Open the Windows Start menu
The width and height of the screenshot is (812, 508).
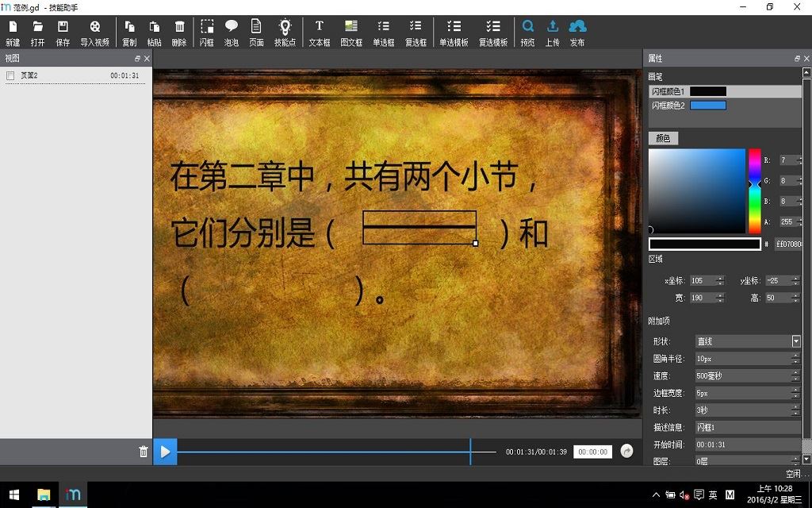[14, 495]
